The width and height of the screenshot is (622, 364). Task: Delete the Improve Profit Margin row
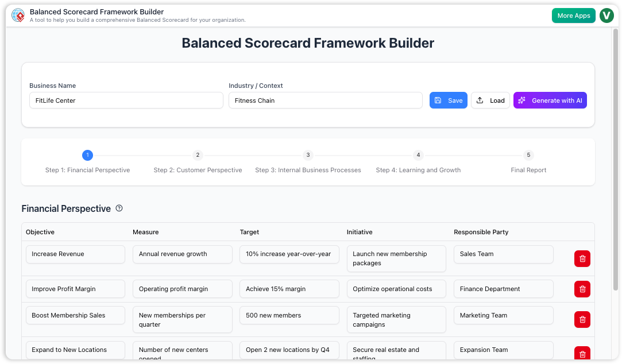[x=582, y=289]
